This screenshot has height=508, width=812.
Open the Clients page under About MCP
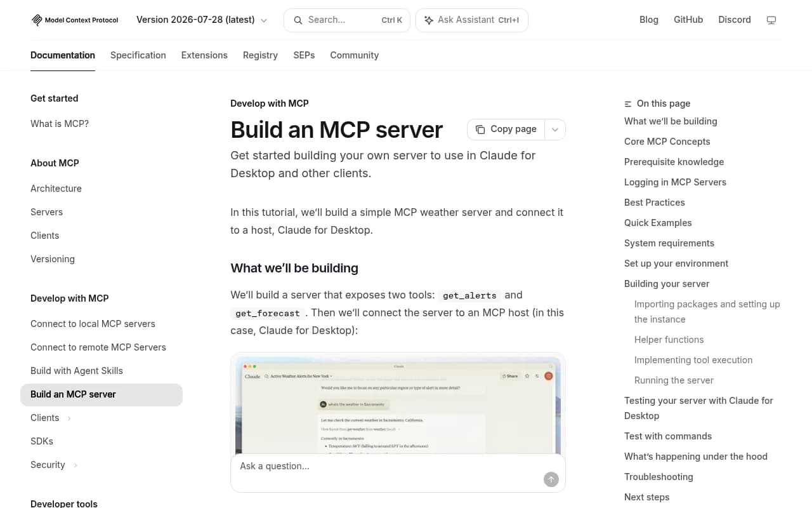pyautogui.click(x=101, y=236)
